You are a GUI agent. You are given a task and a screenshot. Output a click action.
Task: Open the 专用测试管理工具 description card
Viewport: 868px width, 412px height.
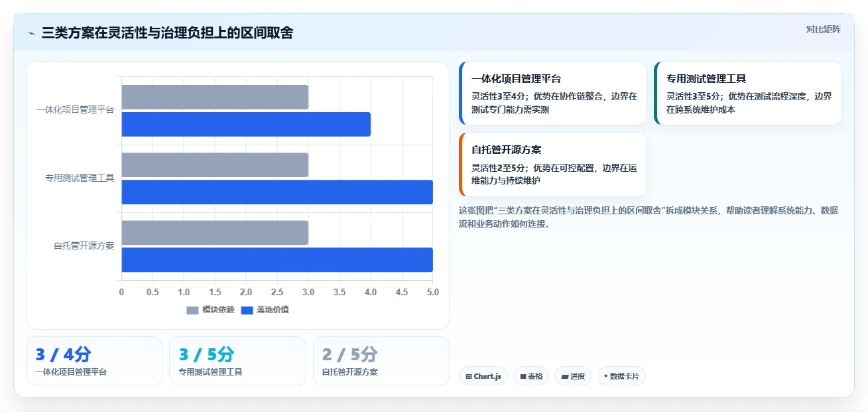[748, 94]
